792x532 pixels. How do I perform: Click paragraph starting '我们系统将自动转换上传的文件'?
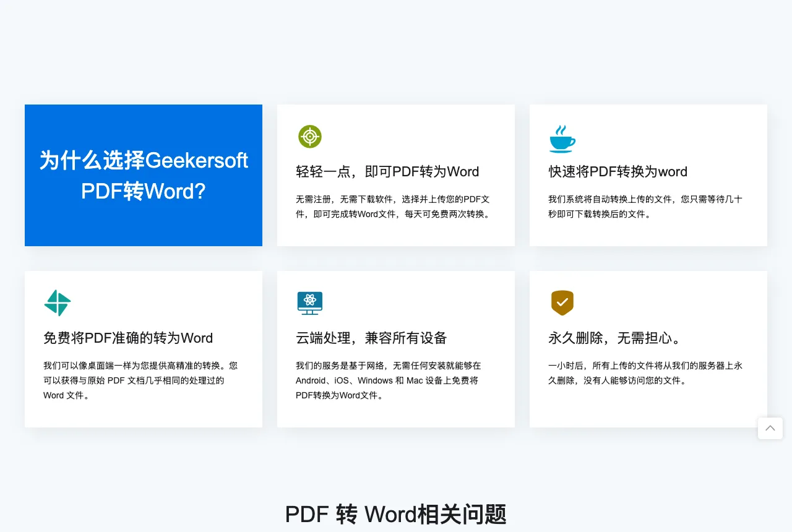pos(645,207)
